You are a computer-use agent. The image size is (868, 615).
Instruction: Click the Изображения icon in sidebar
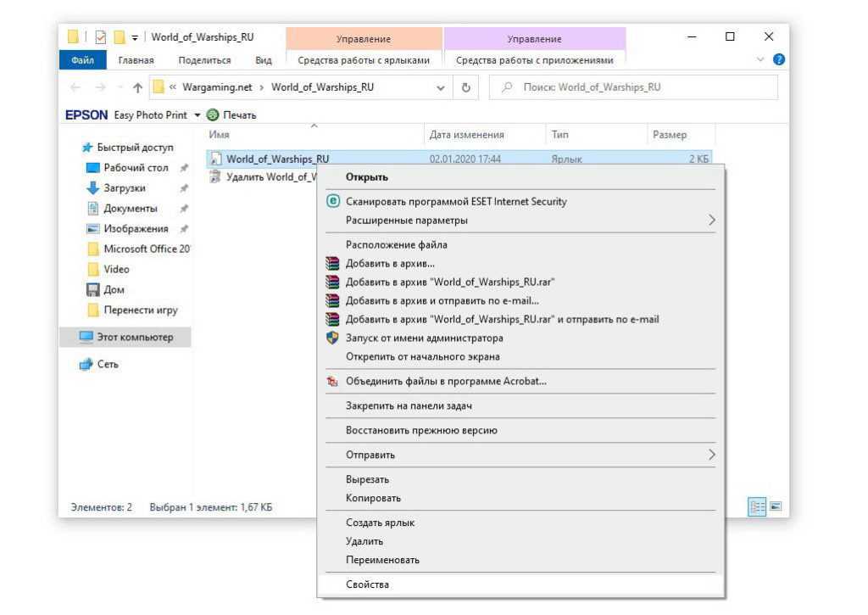[x=93, y=228]
